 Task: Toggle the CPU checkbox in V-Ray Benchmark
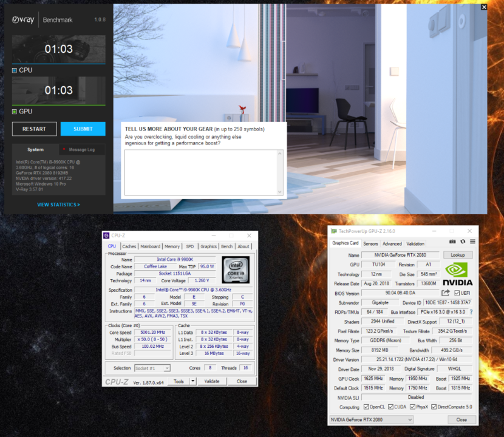(15, 70)
